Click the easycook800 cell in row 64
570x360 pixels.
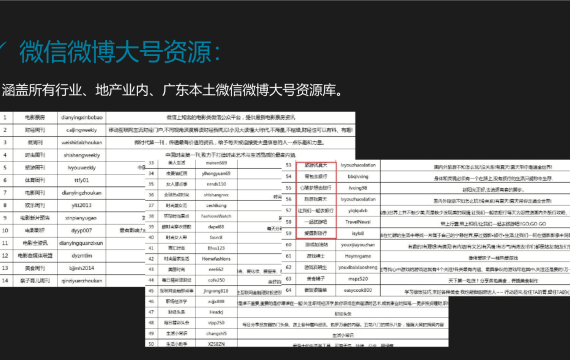pyautogui.click(x=358, y=290)
